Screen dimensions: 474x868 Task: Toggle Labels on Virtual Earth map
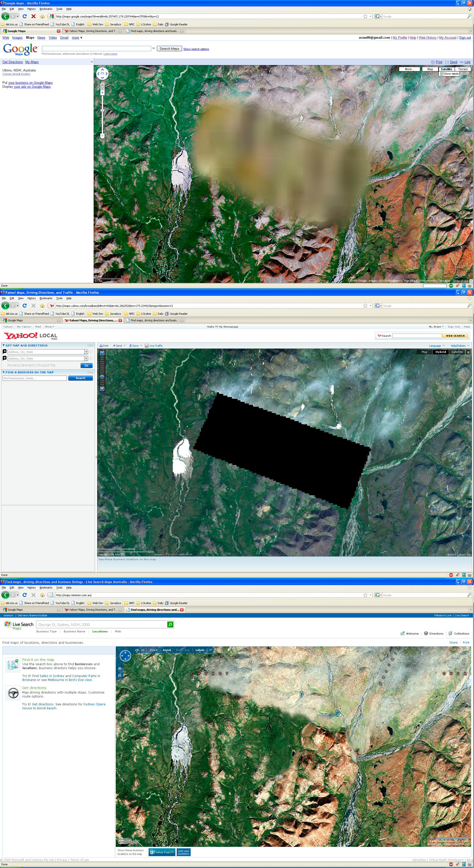pos(200,650)
